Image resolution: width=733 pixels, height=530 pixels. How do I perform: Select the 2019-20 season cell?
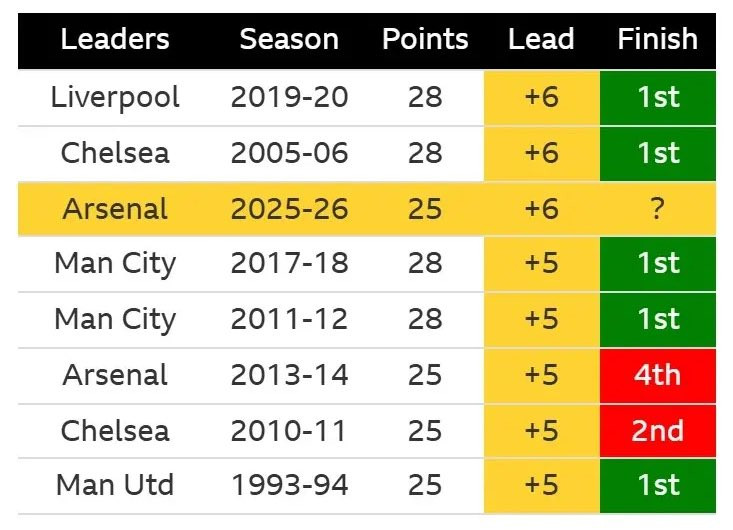(x=289, y=97)
